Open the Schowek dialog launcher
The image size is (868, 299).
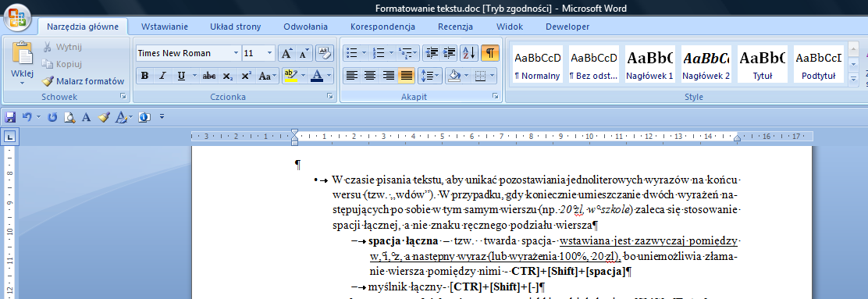123,96
